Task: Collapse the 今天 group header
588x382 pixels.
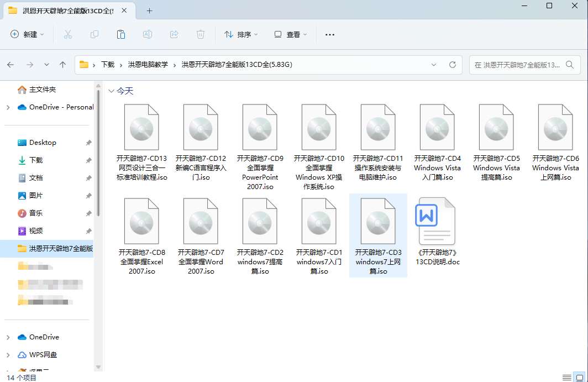Action: [112, 91]
